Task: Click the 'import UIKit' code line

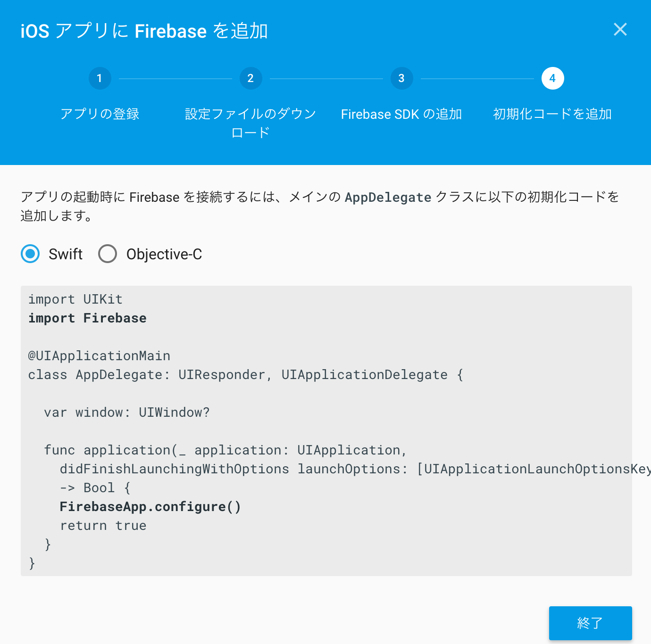Action: [x=75, y=299]
